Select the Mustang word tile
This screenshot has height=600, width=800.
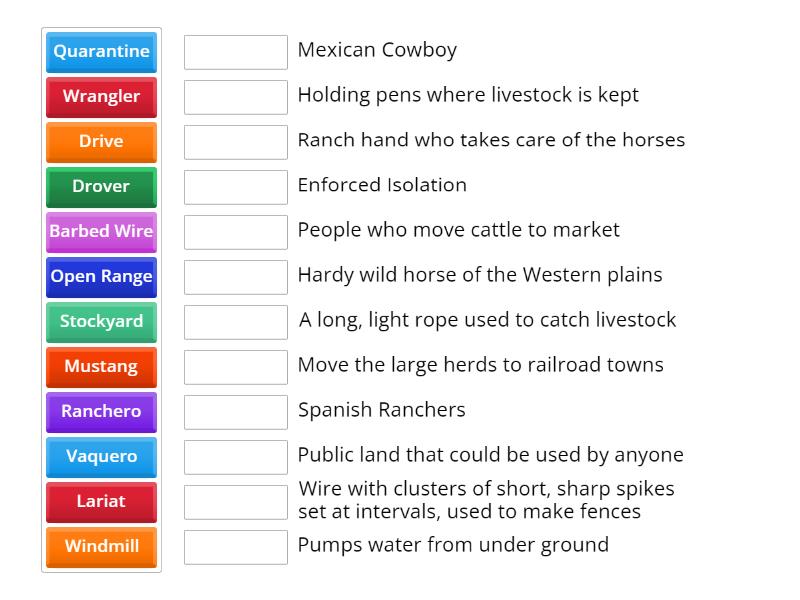[101, 367]
